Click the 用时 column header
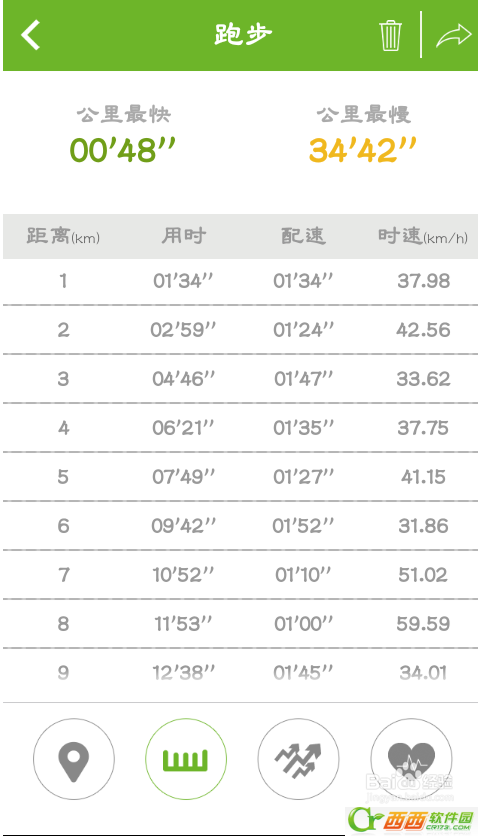The width and height of the screenshot is (478, 836). (184, 236)
